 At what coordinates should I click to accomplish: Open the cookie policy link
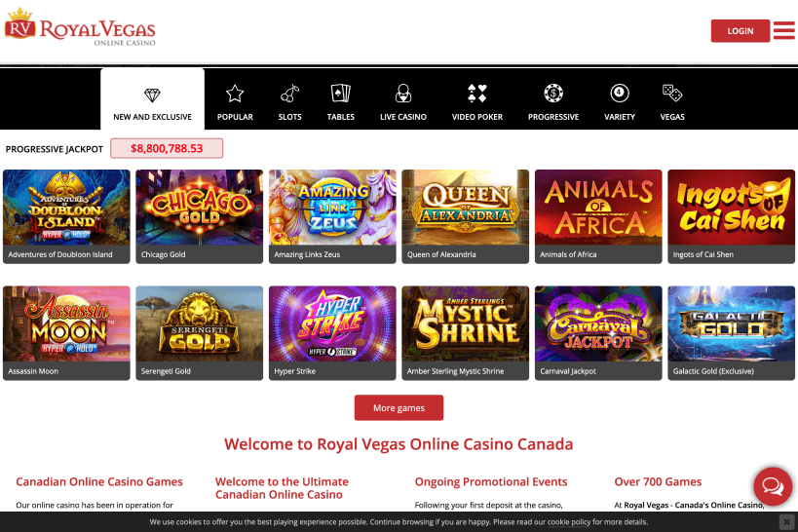pos(569,522)
